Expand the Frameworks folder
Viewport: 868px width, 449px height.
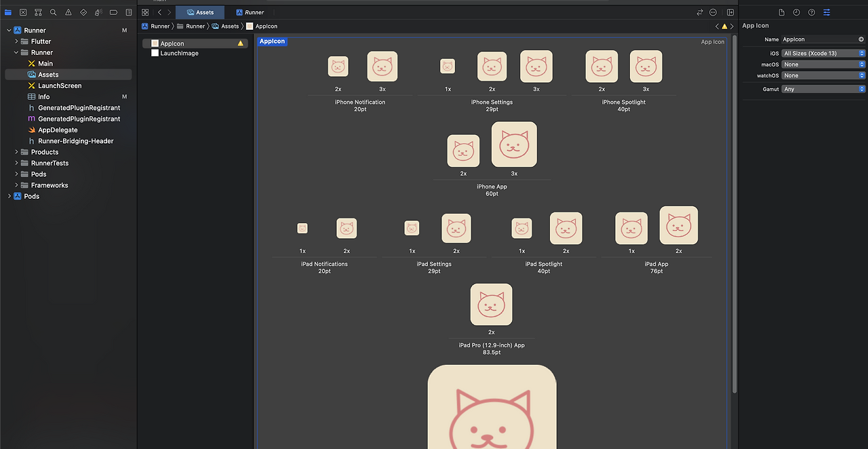16,185
